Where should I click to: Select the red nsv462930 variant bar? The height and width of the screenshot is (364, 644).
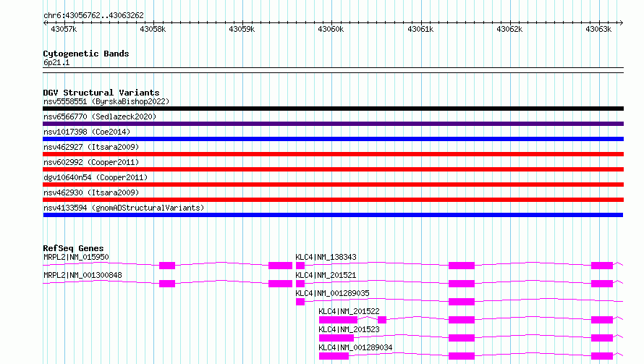click(x=333, y=200)
